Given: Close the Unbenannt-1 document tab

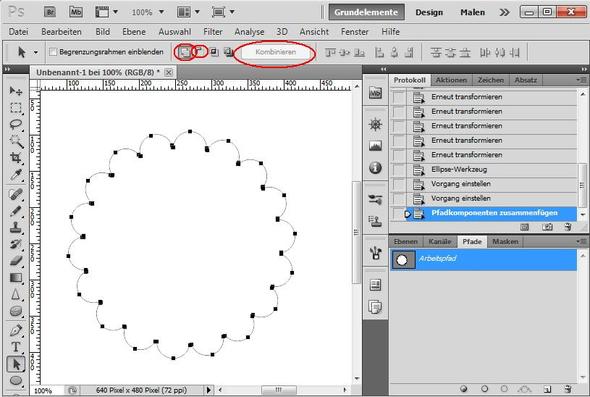Looking at the screenshot, I should 169,72.
